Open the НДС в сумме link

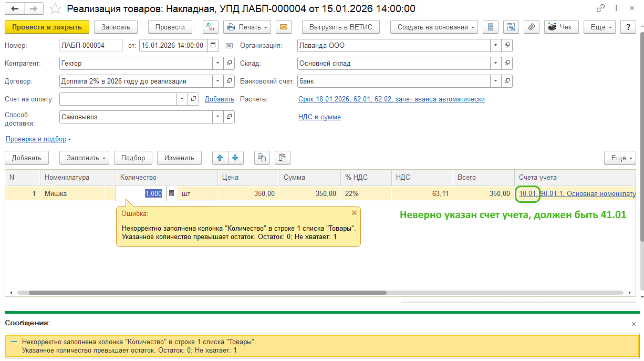319,117
